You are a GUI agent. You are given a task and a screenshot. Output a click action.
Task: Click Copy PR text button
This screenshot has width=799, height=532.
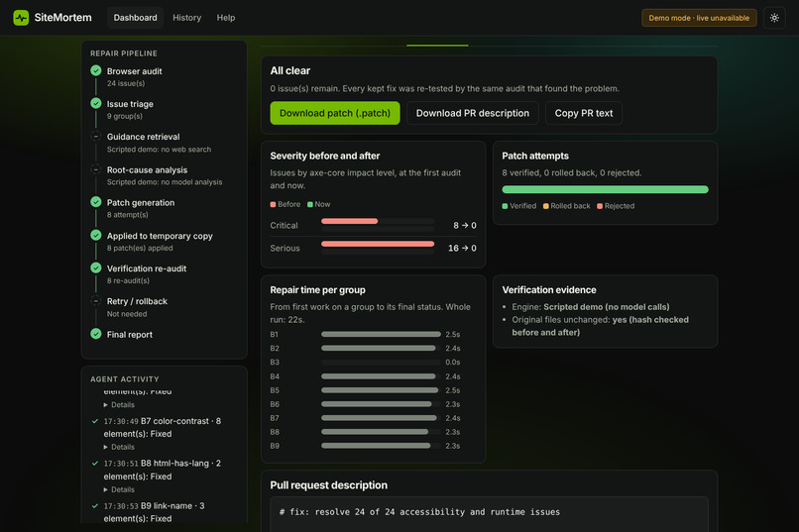point(584,113)
